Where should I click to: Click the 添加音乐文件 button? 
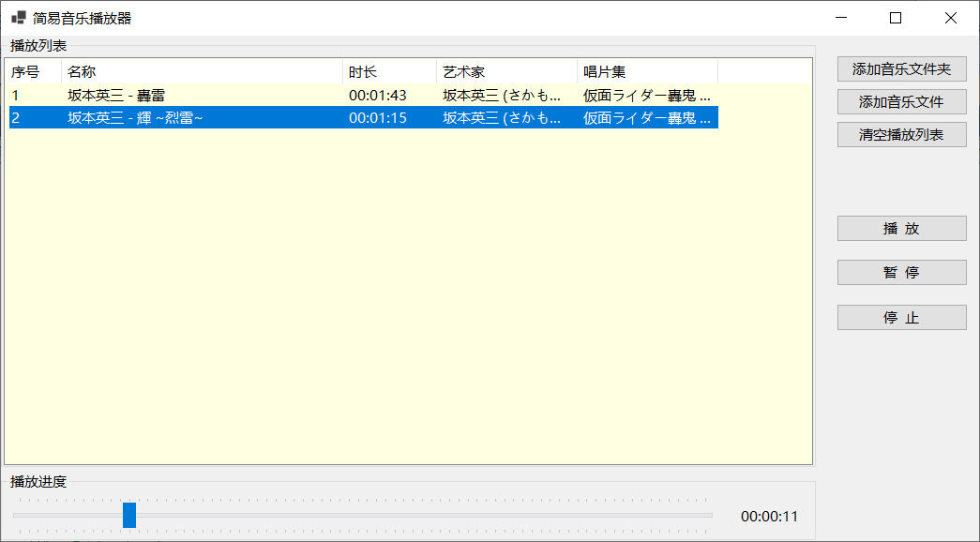click(902, 102)
